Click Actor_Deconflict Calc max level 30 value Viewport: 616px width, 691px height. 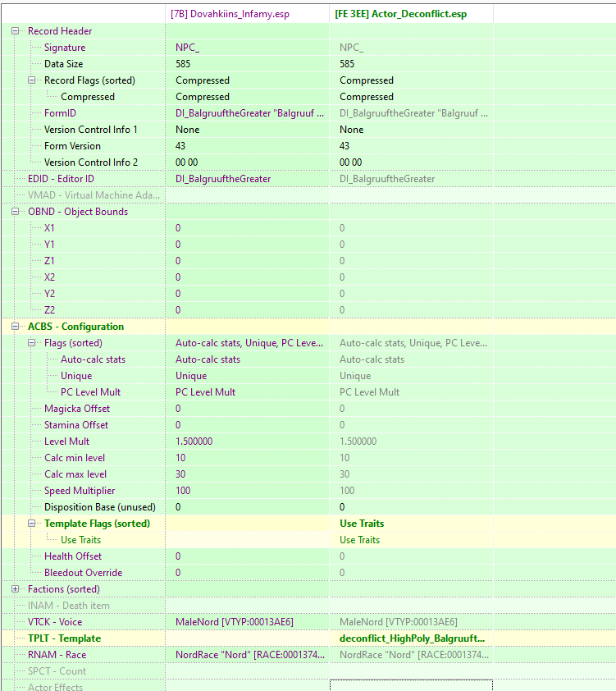345,474
